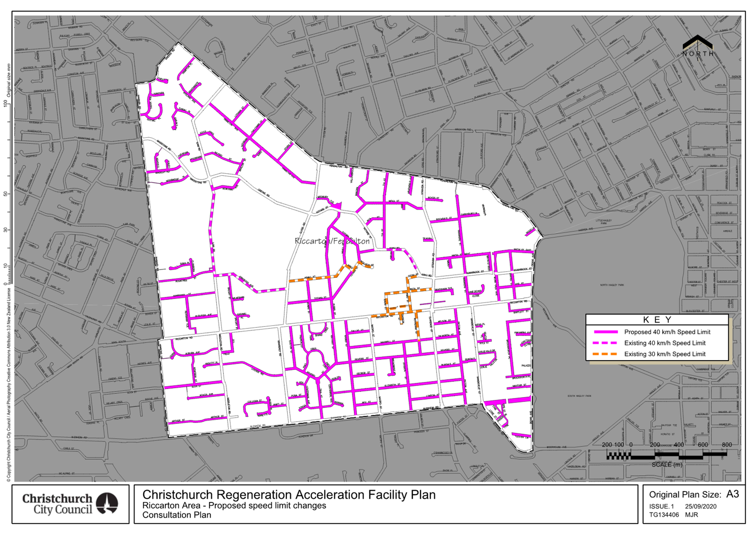Click the orange dashed Existing 30 km/h line sample
The height and width of the screenshot is (535, 756).
point(605,354)
